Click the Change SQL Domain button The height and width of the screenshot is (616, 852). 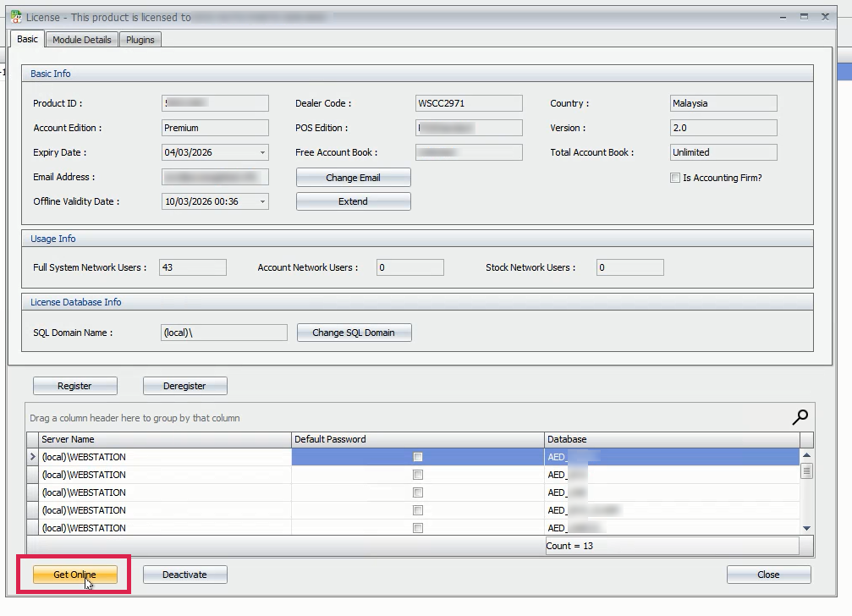pyautogui.click(x=354, y=333)
